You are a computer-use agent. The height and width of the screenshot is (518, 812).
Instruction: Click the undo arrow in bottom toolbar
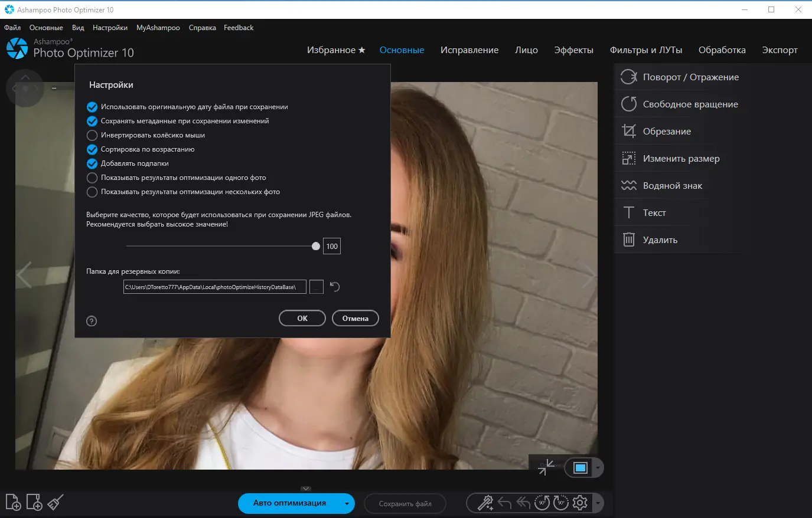tap(504, 502)
